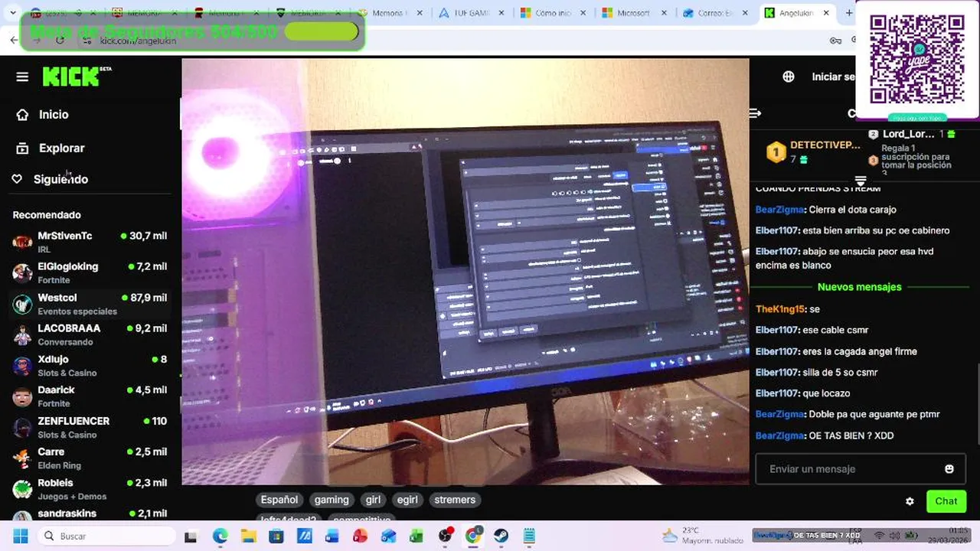Click the green Chat send button
Screen dimensions: 980x551
(946, 501)
